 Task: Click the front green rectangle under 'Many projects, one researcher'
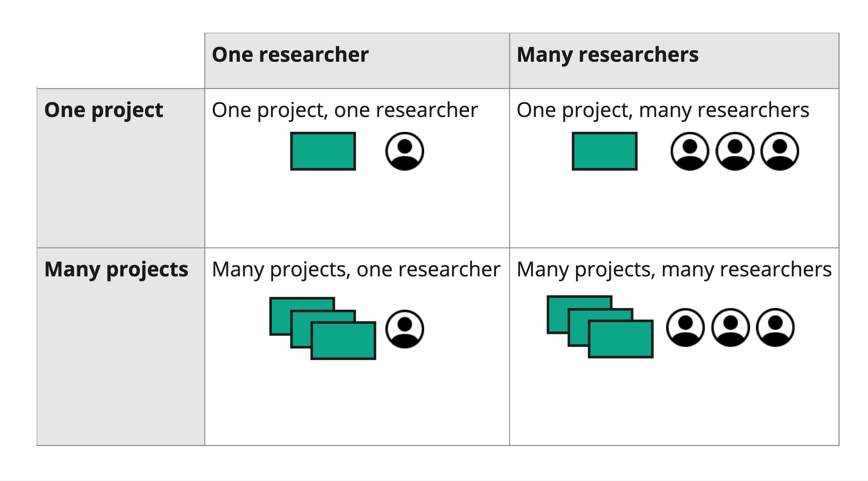(x=343, y=340)
